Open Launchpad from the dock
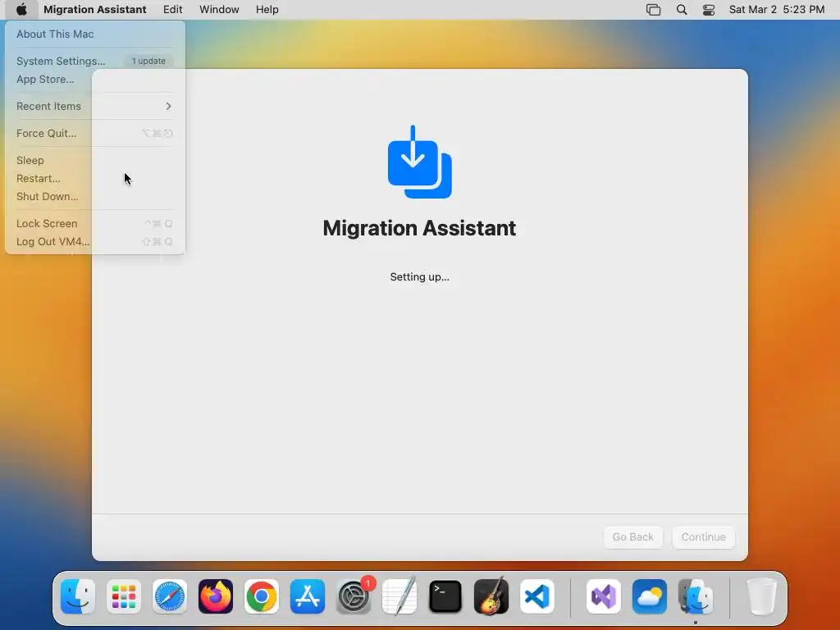This screenshot has width=840, height=630. [x=124, y=596]
